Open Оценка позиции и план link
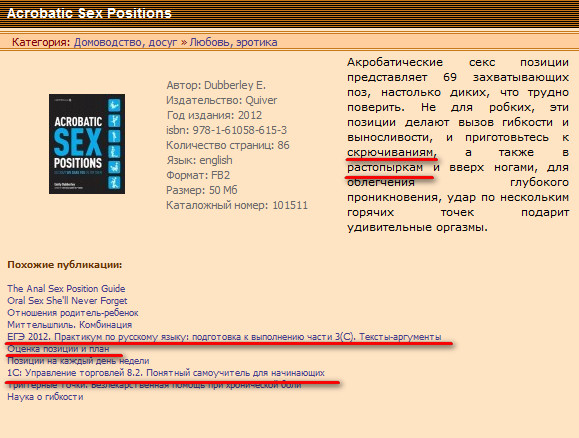 pos(58,349)
